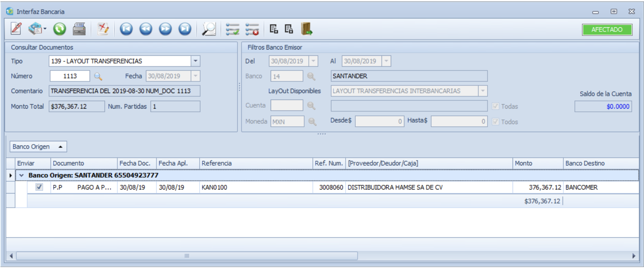Click the Banco code field showing 14
The image size is (644, 269).
click(287, 76)
